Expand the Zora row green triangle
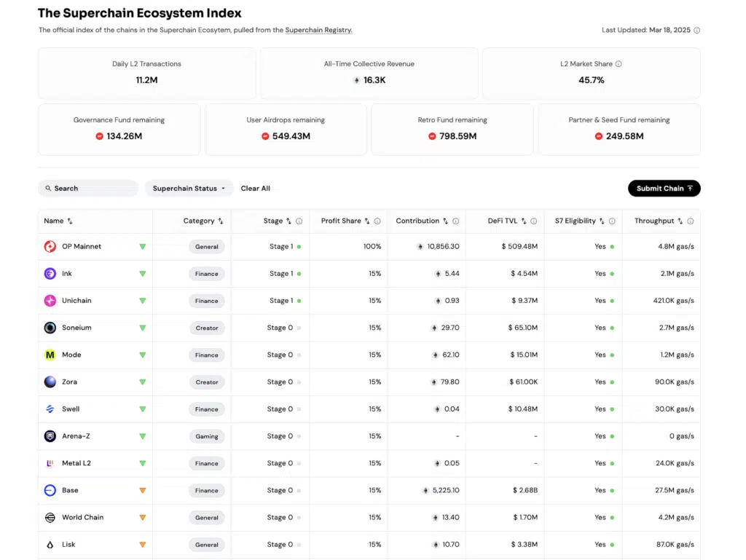Viewport: 746px width, 560px height. (x=142, y=382)
